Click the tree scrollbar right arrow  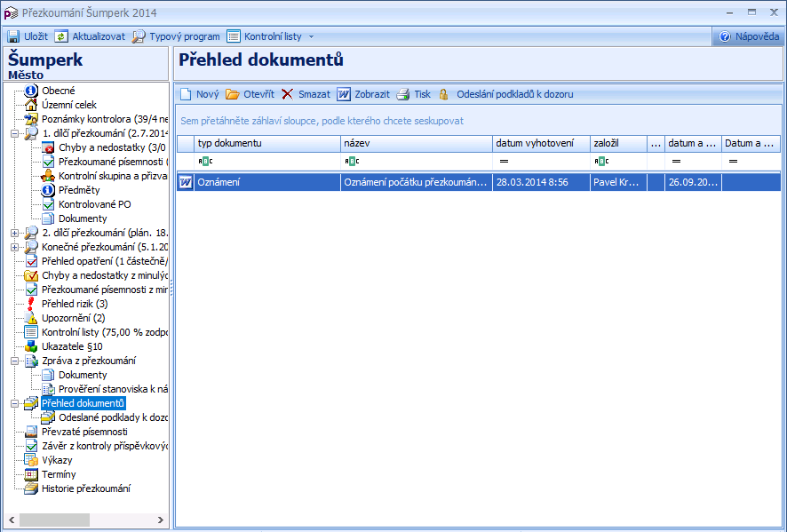point(161,520)
